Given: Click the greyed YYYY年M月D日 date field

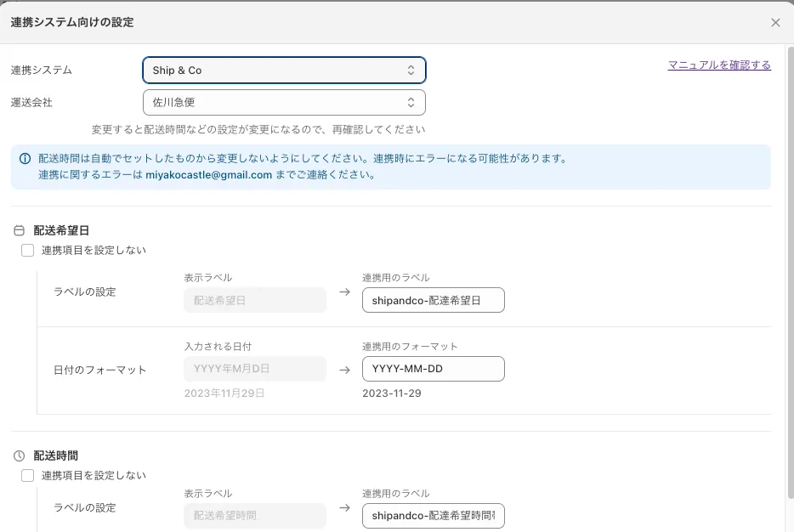Looking at the screenshot, I should point(254,369).
